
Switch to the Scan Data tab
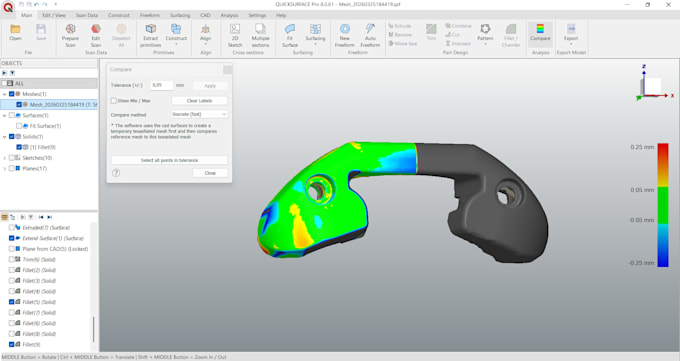tap(87, 15)
